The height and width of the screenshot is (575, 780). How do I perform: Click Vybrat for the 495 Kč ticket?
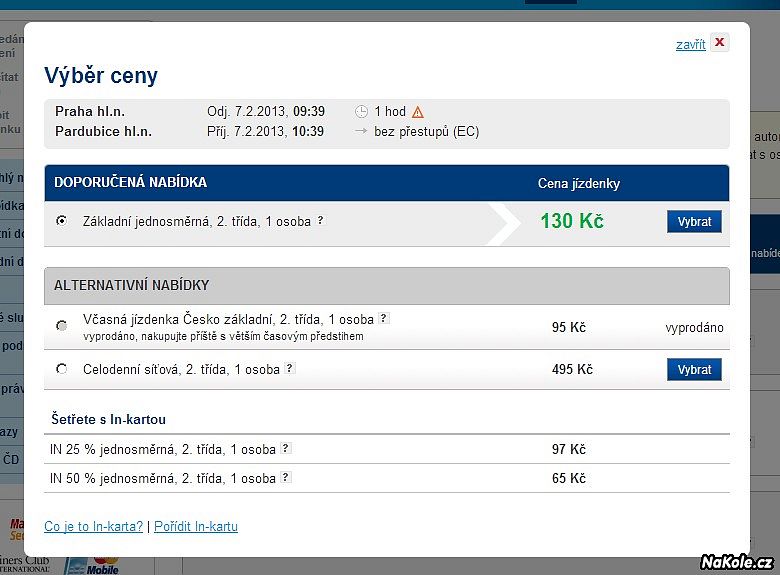pyautogui.click(x=694, y=370)
